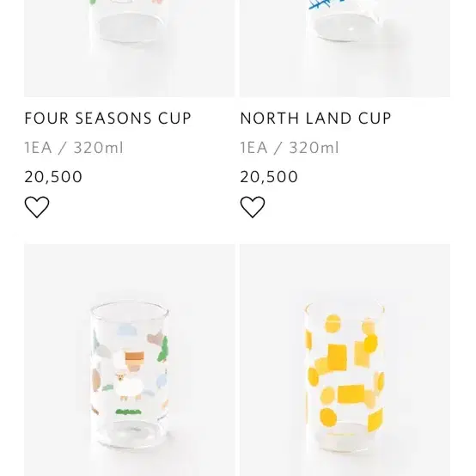The height and width of the screenshot is (476, 476).
Task: Toggle wishlist heart for North Land Cup
Action: point(253,207)
